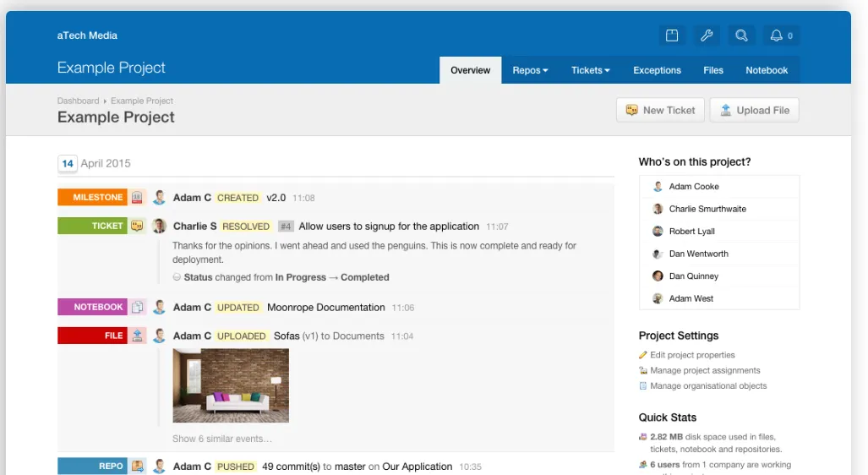Open Moonrope Documentation notebook page
The height and width of the screenshot is (475, 868).
(x=326, y=308)
